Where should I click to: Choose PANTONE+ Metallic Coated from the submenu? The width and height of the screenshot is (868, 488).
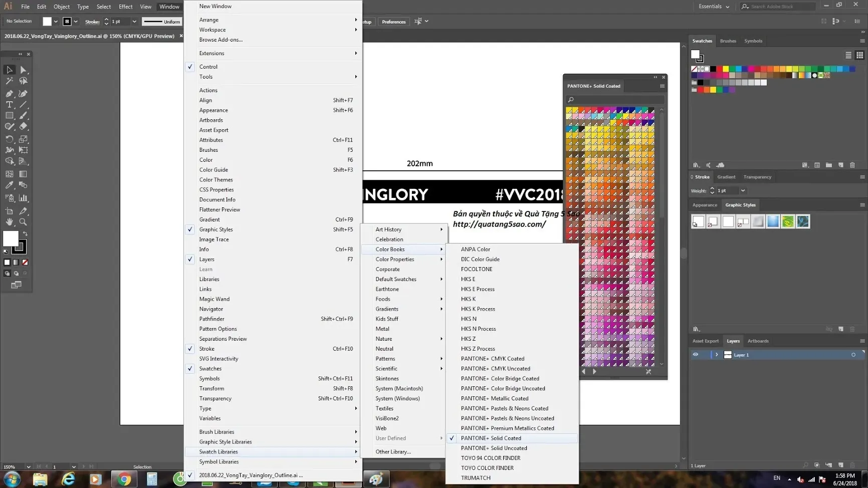pyautogui.click(x=495, y=398)
